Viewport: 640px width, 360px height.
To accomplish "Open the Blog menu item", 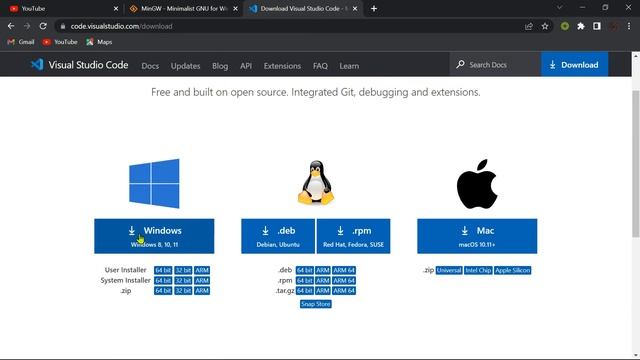I will coord(220,66).
